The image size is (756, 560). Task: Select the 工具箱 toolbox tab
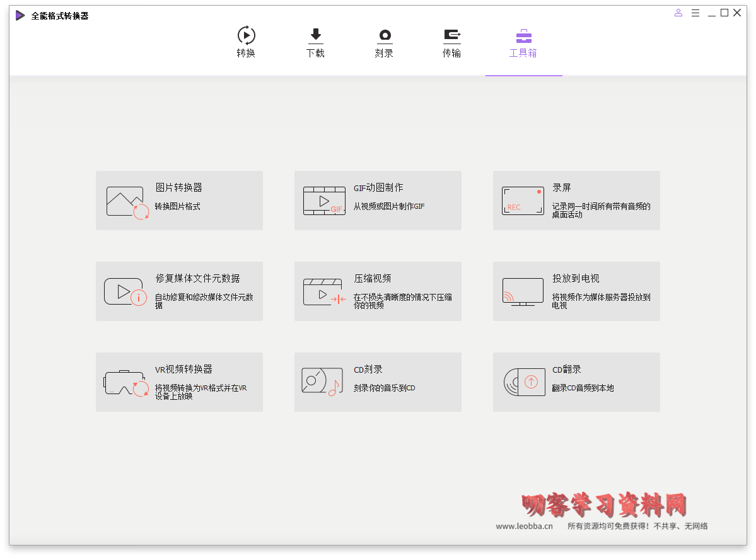point(523,43)
